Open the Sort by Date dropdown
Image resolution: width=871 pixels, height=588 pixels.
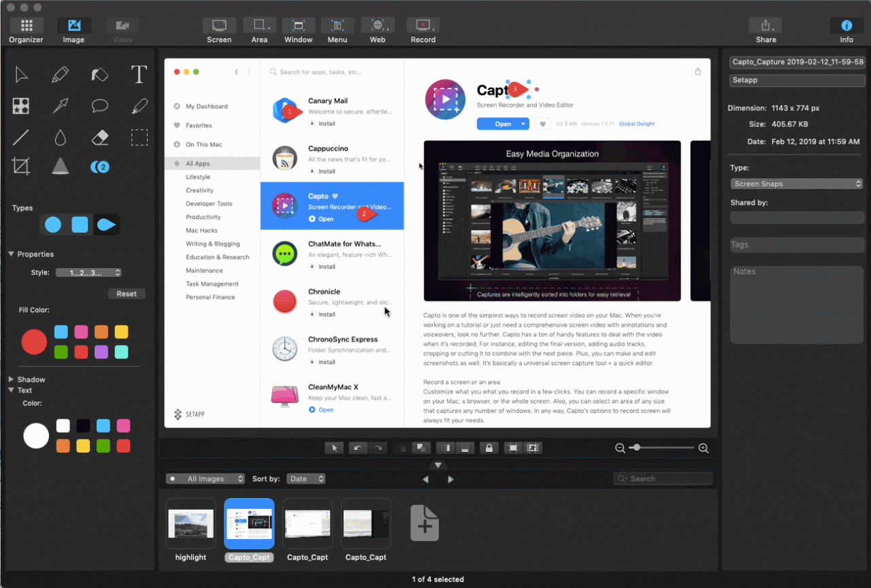pyautogui.click(x=306, y=478)
